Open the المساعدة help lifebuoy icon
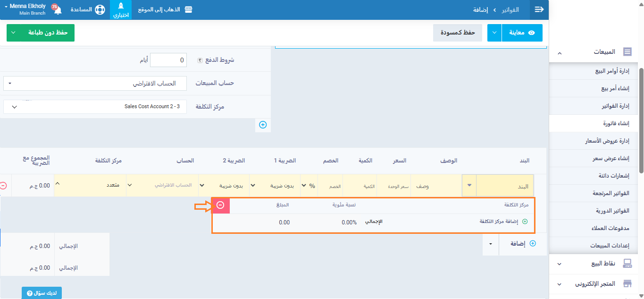Screen dimensions: 644x299 (100, 10)
